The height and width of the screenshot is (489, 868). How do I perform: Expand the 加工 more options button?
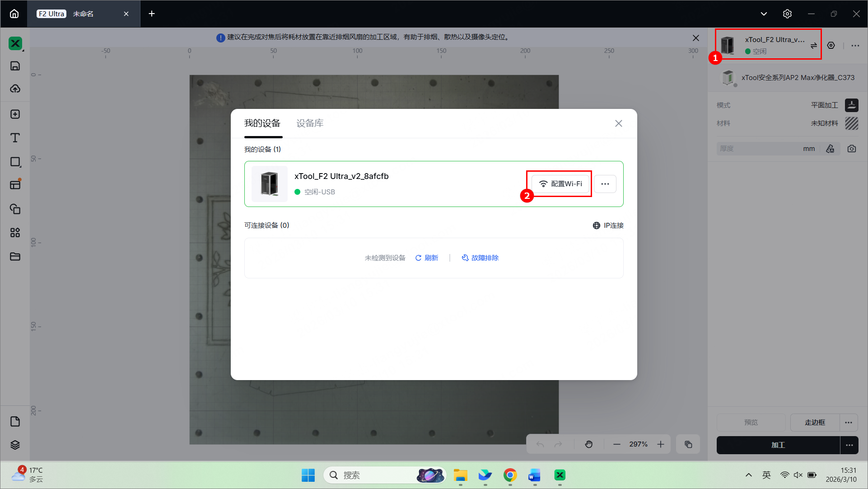click(x=849, y=445)
